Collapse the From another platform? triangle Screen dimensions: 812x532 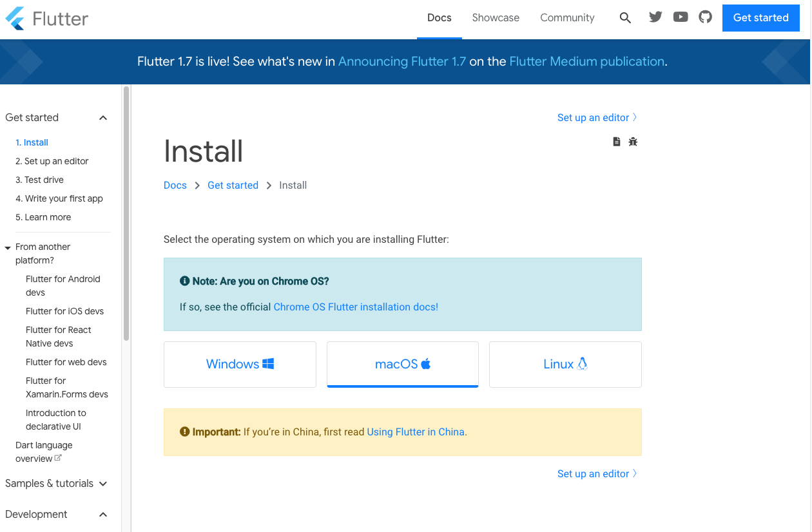[x=8, y=247]
